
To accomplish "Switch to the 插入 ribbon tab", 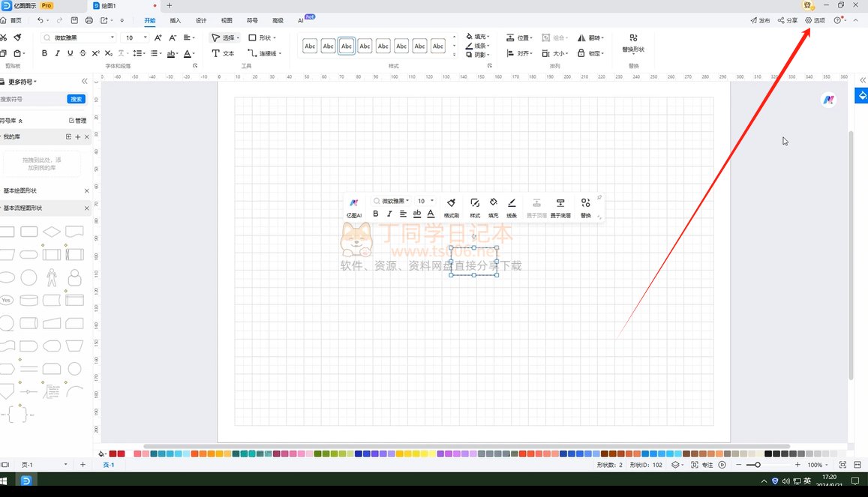I will coord(176,20).
